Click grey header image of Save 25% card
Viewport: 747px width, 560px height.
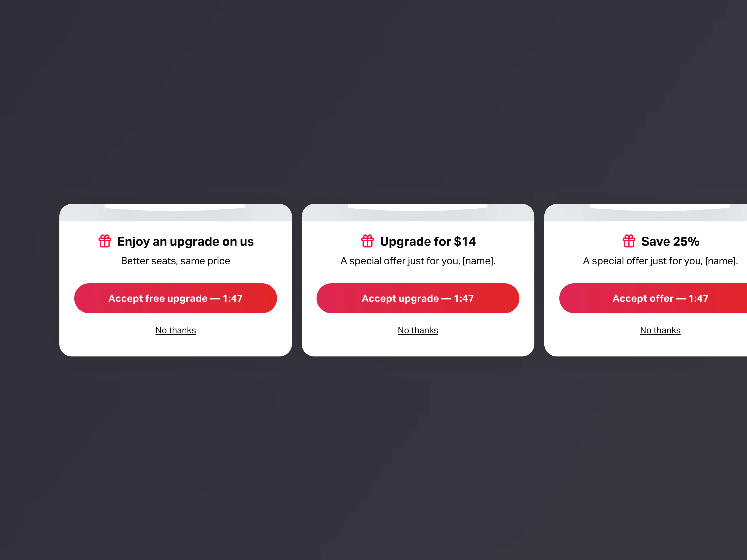pos(646,213)
